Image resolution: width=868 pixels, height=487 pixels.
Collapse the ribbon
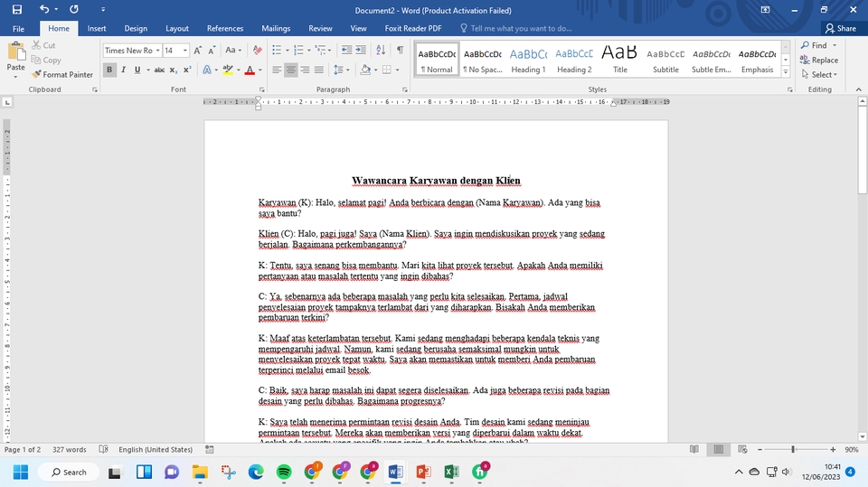(x=859, y=89)
